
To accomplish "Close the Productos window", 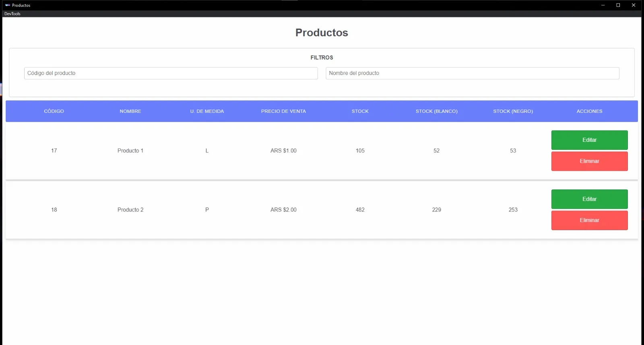I will tap(634, 5).
